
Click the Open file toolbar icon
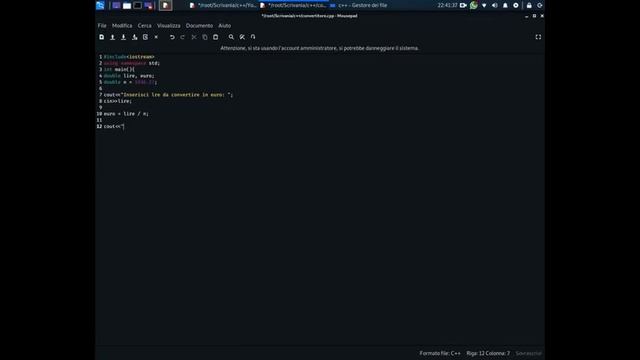coord(113,37)
